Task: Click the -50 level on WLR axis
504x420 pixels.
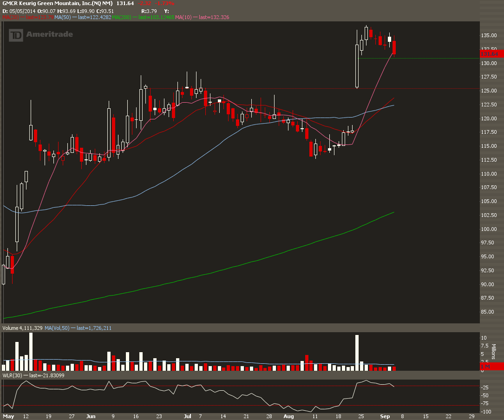Action: click(x=484, y=395)
